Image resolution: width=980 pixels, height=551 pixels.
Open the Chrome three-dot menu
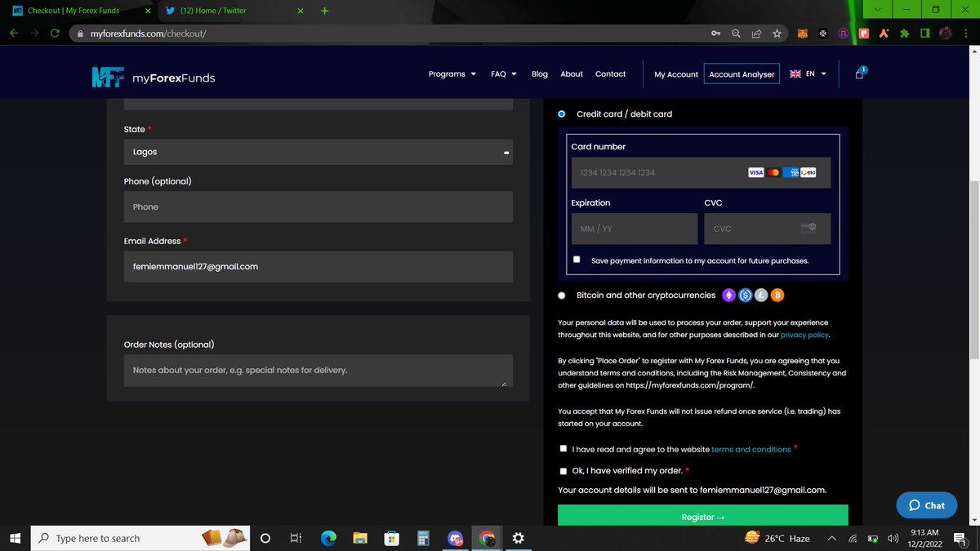(x=967, y=33)
